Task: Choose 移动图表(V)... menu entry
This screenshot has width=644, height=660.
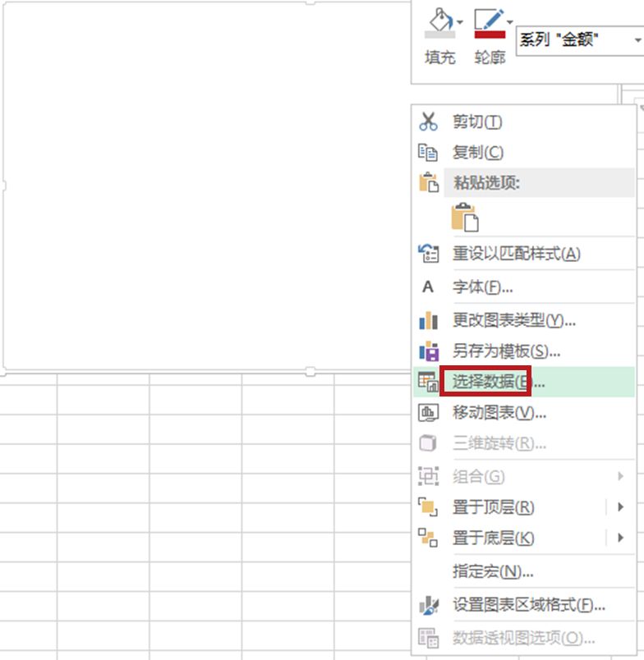Action: (524, 413)
